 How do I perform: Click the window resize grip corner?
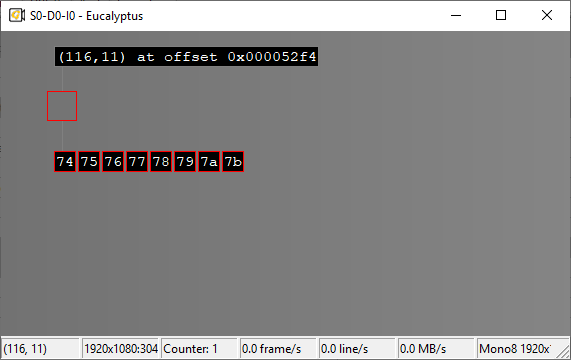click(564, 353)
